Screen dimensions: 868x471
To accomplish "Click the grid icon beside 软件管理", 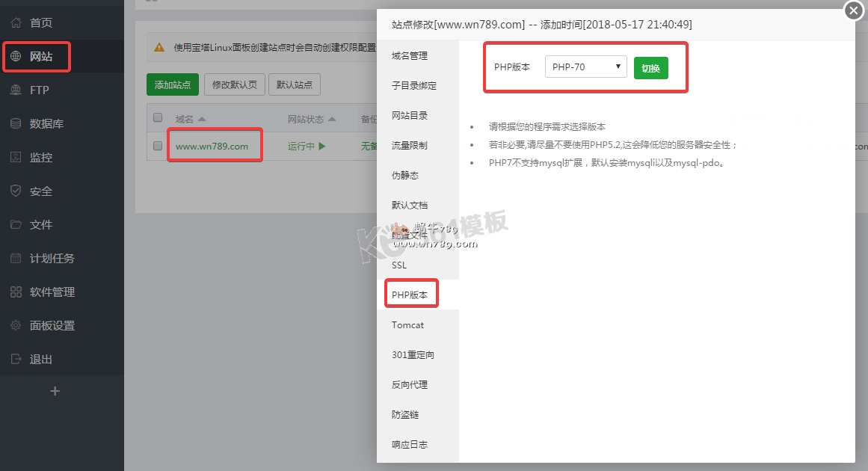I will (16, 292).
